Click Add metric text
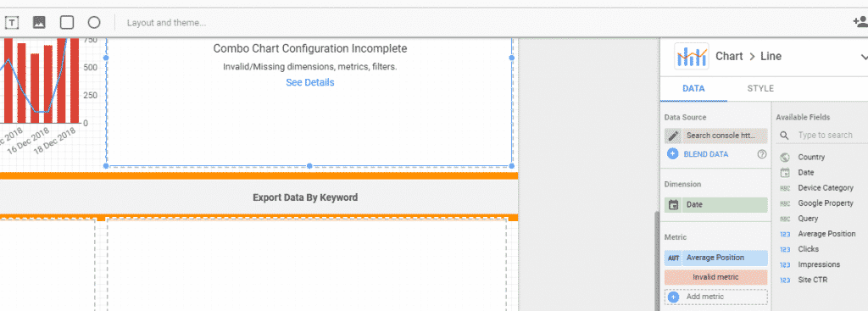Viewport: 868px width, 311px height. [704, 297]
